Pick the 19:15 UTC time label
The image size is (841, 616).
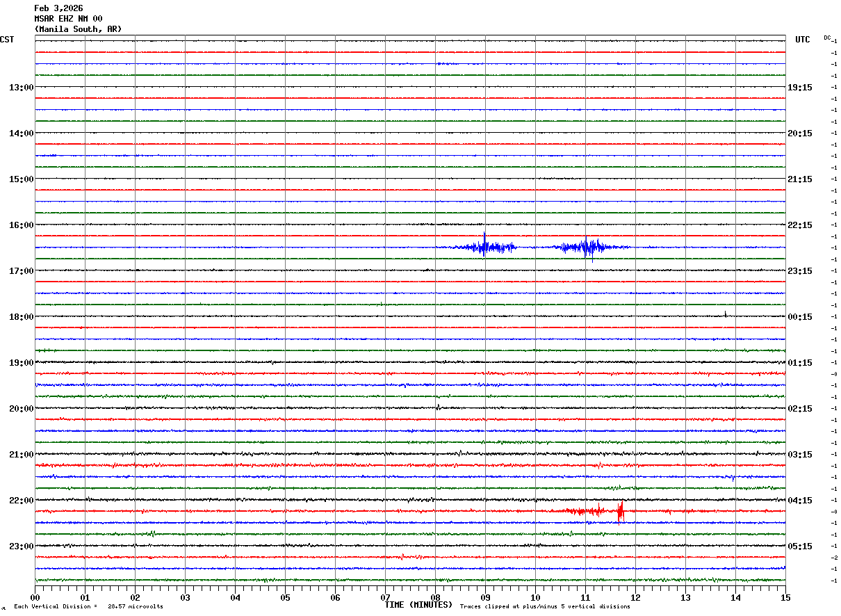coord(799,88)
